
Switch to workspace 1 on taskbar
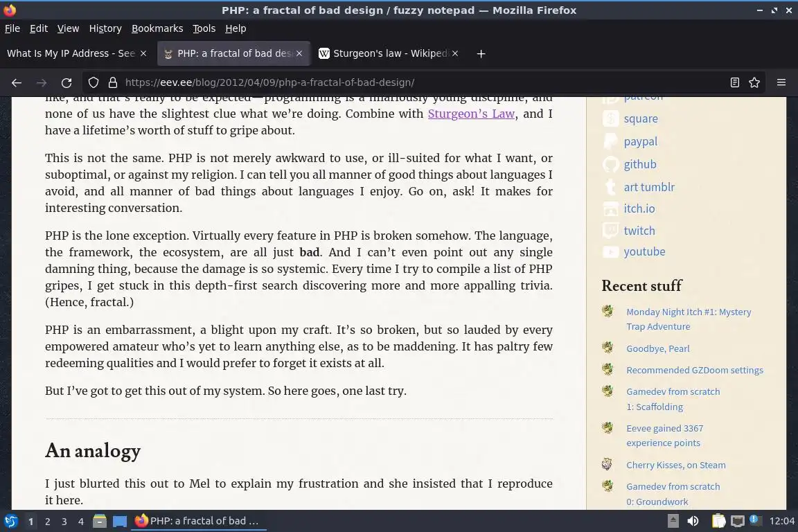[31, 522]
